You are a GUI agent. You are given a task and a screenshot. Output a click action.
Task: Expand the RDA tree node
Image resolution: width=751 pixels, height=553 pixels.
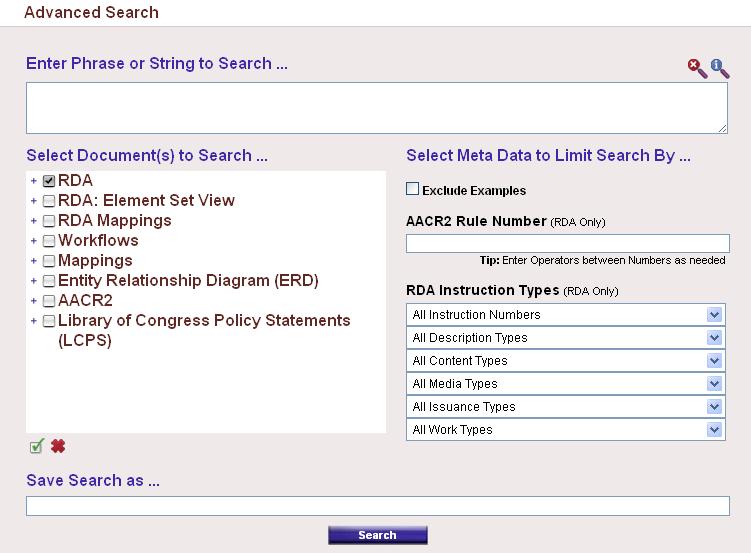[x=33, y=181]
